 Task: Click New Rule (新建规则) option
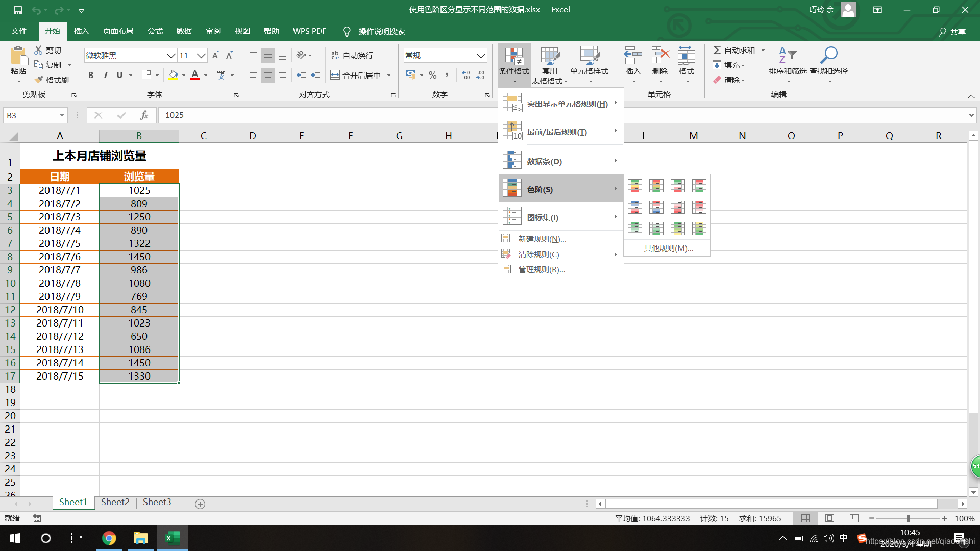(x=542, y=239)
